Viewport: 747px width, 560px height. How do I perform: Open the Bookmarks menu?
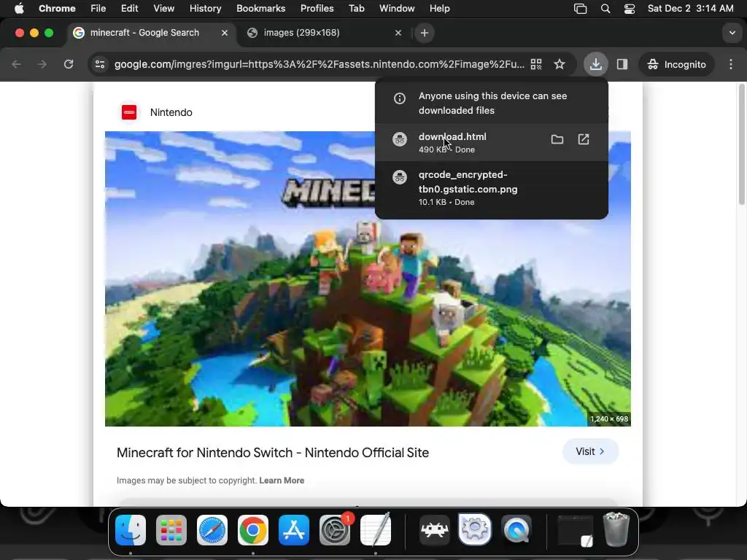pyautogui.click(x=260, y=9)
